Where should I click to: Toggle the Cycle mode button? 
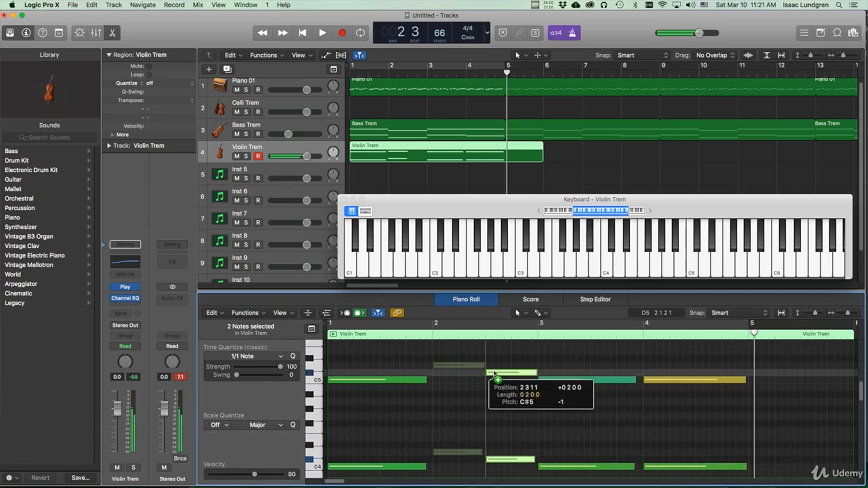[360, 33]
